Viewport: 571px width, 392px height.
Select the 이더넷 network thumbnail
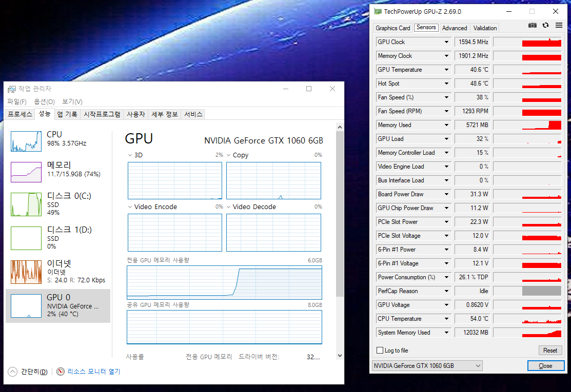click(x=26, y=272)
